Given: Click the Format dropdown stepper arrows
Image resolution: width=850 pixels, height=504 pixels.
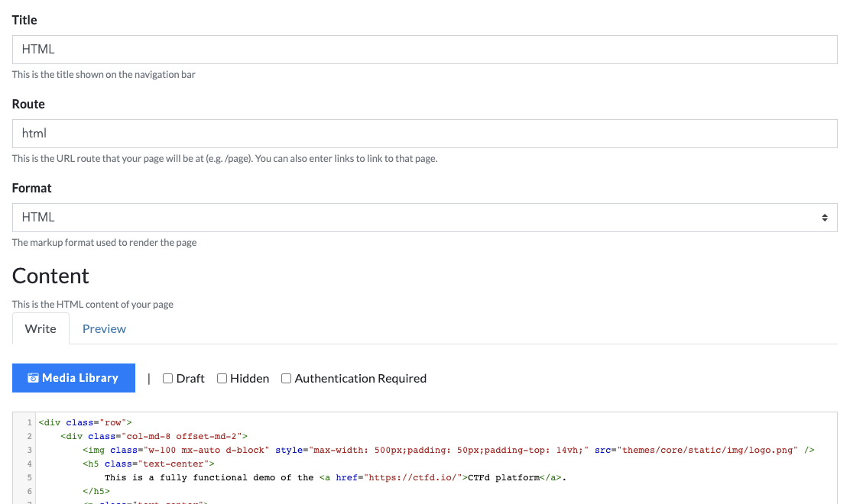Looking at the screenshot, I should [x=825, y=217].
